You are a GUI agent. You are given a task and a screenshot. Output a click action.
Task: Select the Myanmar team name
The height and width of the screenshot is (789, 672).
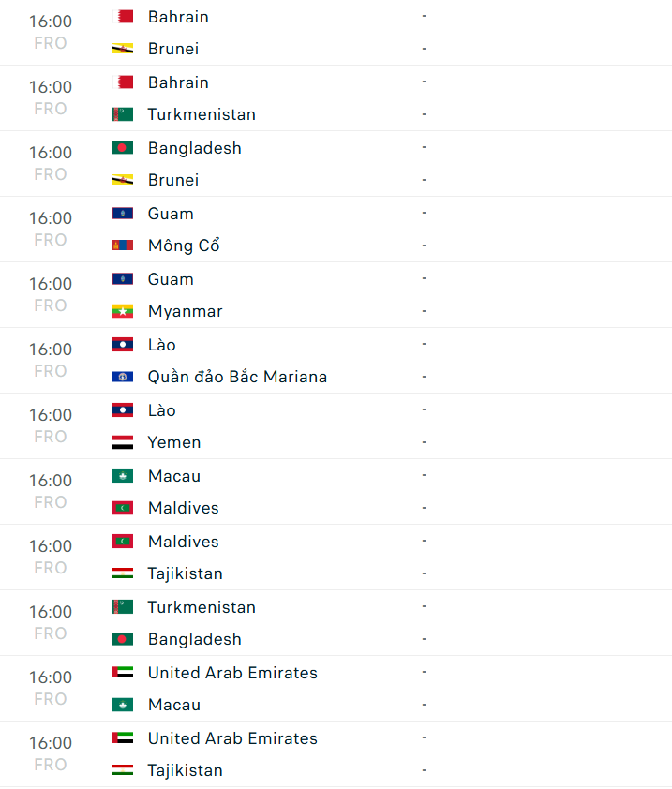click(185, 311)
